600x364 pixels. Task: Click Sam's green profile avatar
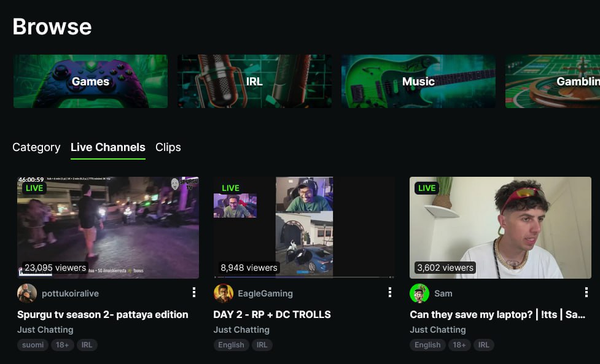tap(419, 293)
